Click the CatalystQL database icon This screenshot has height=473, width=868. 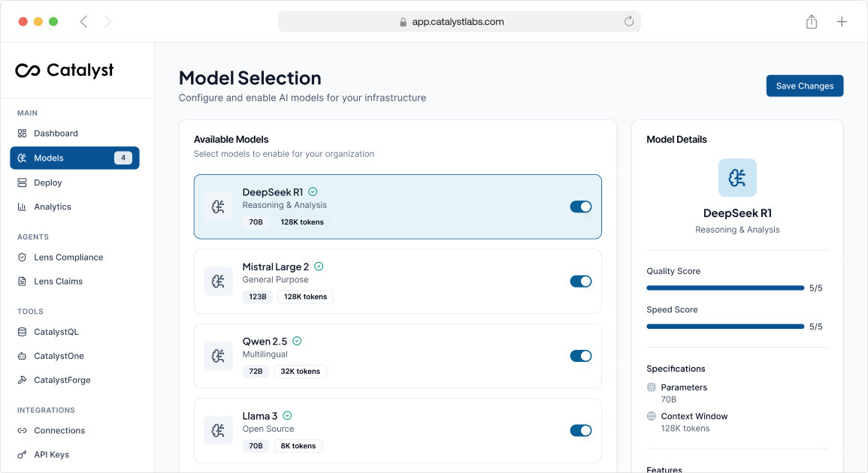click(x=22, y=332)
